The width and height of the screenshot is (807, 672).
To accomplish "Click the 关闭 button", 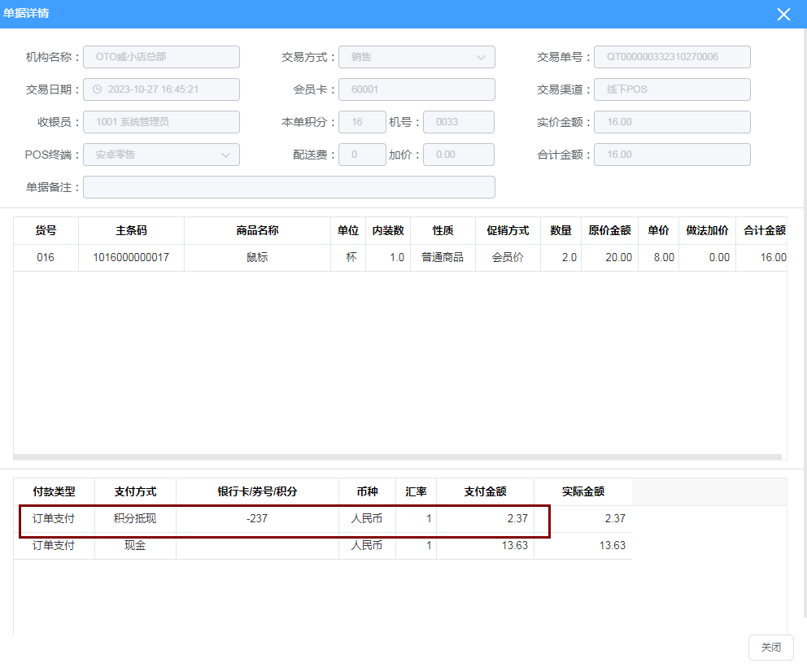I will (x=770, y=648).
